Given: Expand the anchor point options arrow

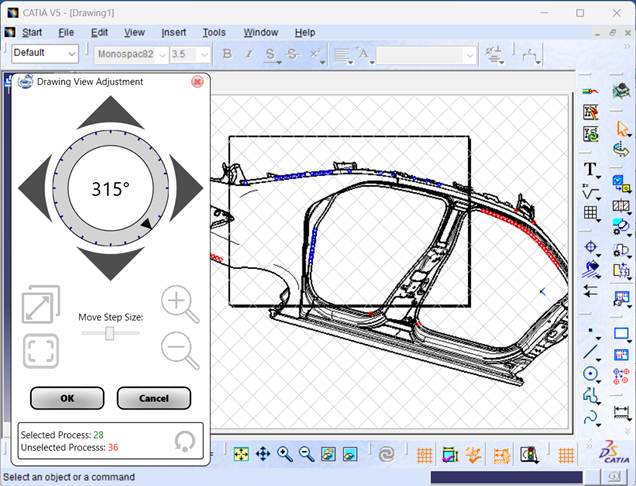Looking at the screenshot, I should coord(371,62).
